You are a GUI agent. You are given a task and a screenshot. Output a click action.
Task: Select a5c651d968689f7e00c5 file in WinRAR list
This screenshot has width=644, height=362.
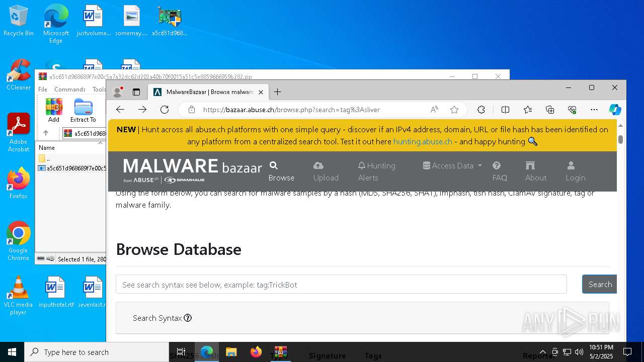[71, 168]
